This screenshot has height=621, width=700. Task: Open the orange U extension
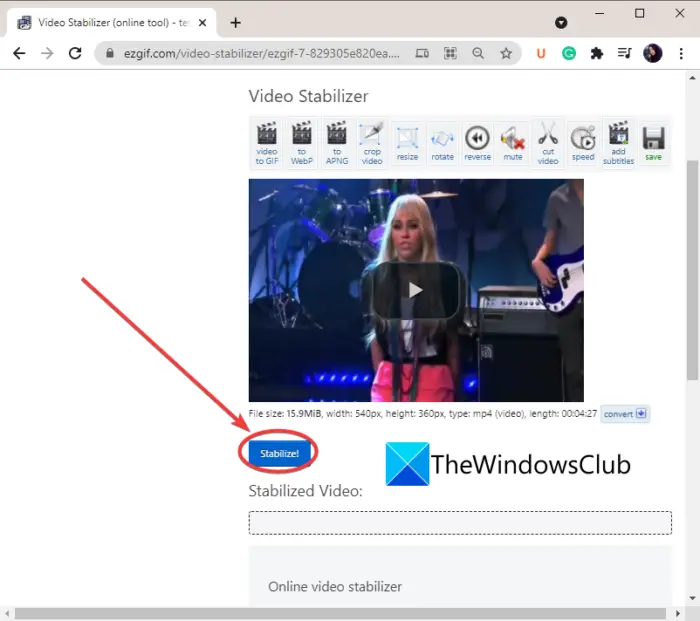point(541,54)
